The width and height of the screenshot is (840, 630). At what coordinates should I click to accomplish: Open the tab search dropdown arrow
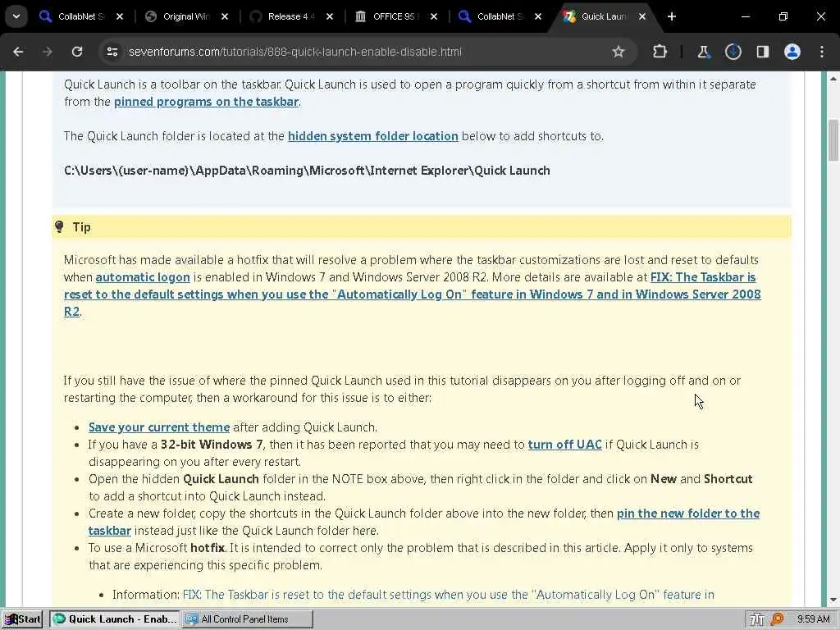click(x=16, y=16)
